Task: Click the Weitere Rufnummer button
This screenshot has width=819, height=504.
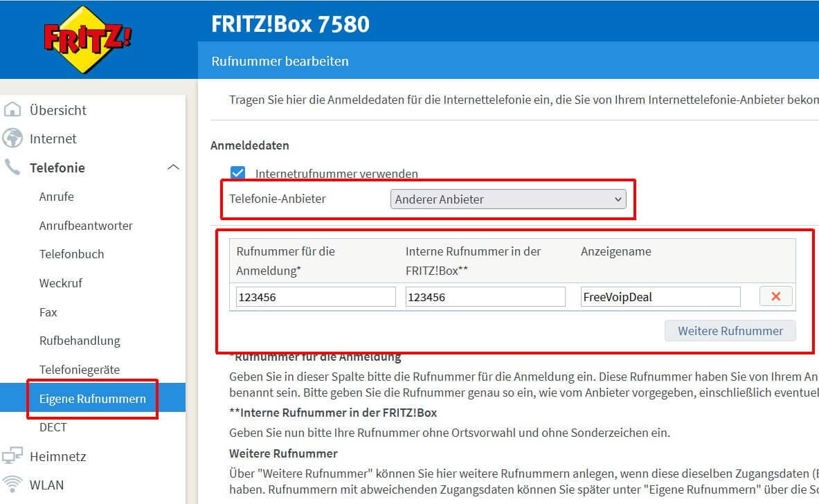Action: pos(730,331)
